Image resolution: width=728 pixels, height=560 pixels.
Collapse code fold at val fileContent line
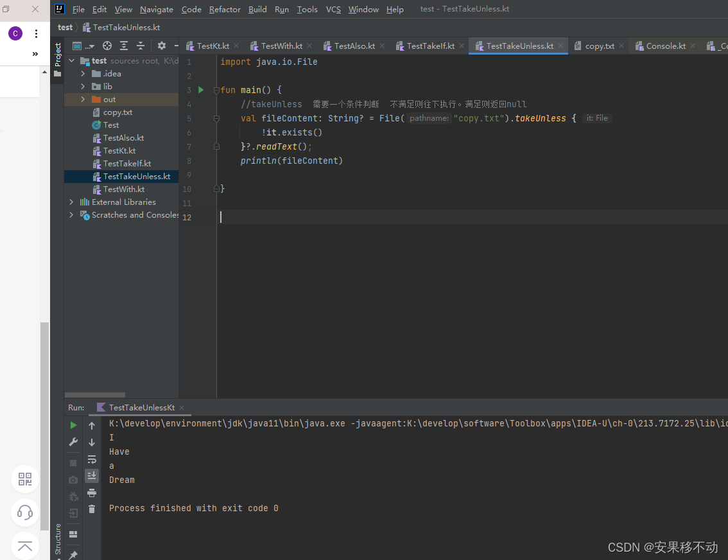[216, 118]
